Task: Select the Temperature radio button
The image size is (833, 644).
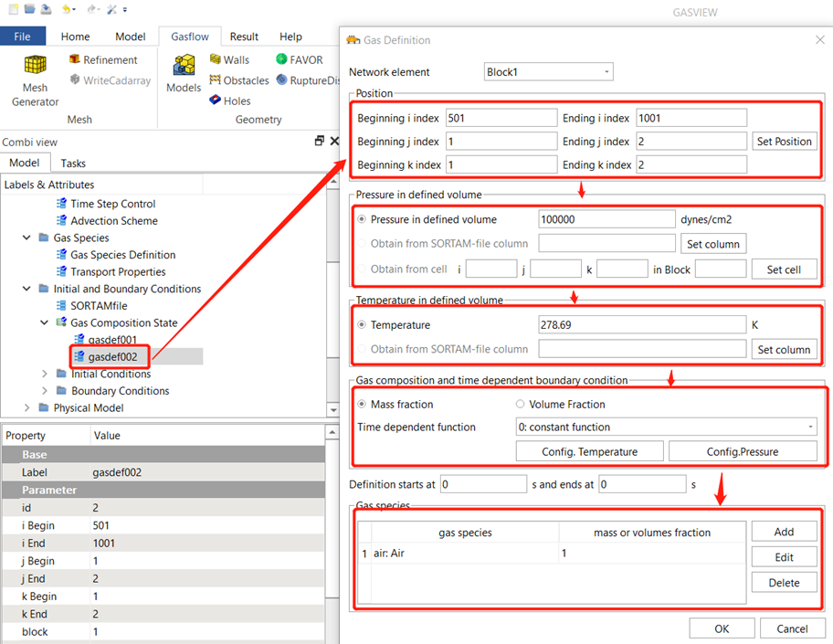Action: coord(362,324)
